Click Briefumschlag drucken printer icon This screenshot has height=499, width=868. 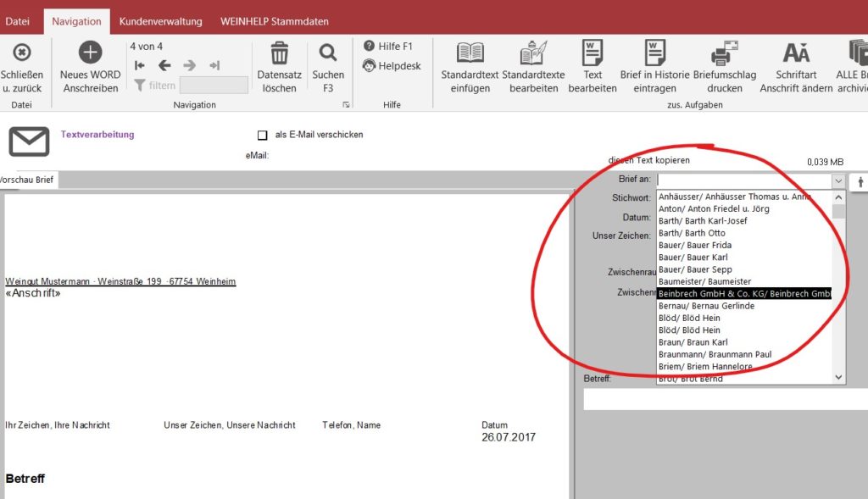724,53
